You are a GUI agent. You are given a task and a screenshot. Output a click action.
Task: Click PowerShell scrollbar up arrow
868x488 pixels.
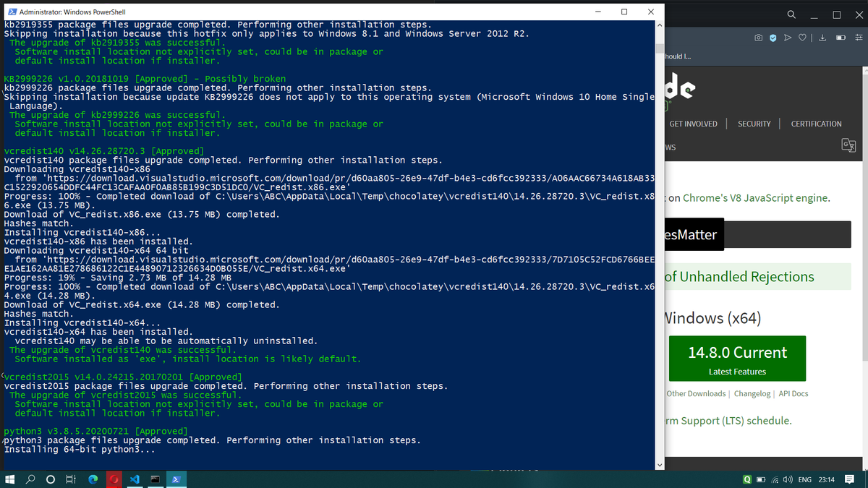(659, 25)
